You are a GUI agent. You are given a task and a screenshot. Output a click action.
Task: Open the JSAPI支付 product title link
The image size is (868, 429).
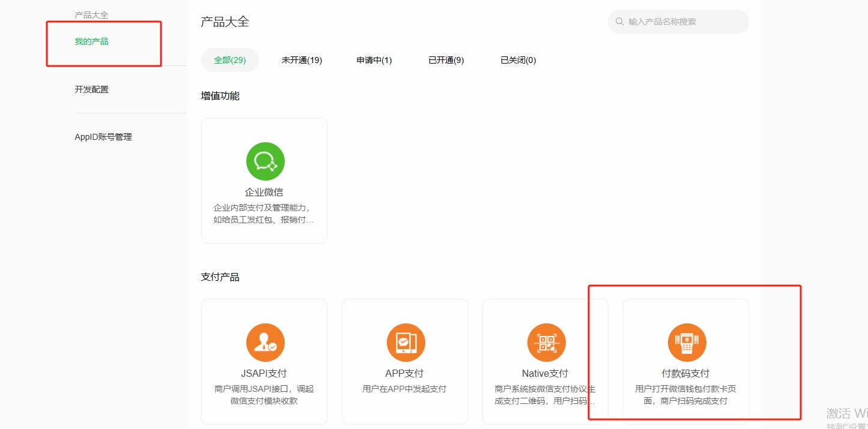(264, 373)
